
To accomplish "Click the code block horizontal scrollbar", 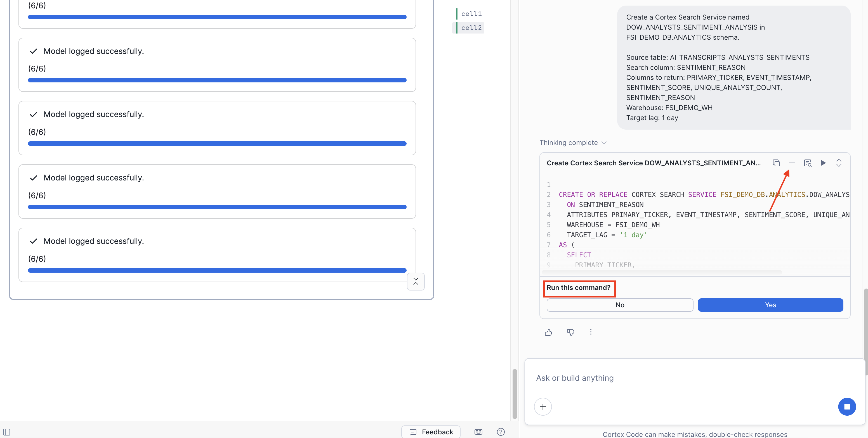I will (662, 272).
